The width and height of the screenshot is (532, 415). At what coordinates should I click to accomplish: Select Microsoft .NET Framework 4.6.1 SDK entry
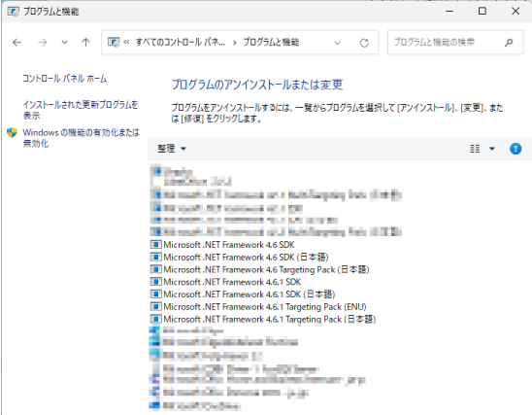(x=232, y=282)
